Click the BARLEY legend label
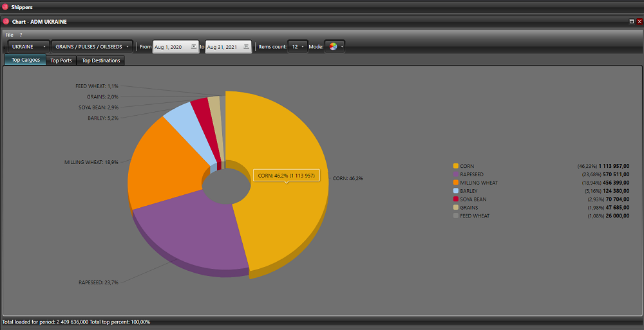Viewport: 644px width, 330px height. pos(469,191)
